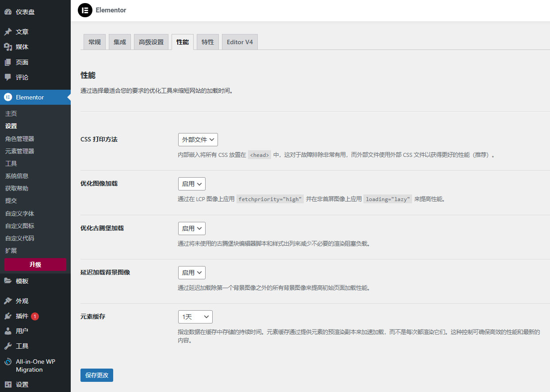Click the Posts pin icon
550x392 pixels.
click(8, 32)
